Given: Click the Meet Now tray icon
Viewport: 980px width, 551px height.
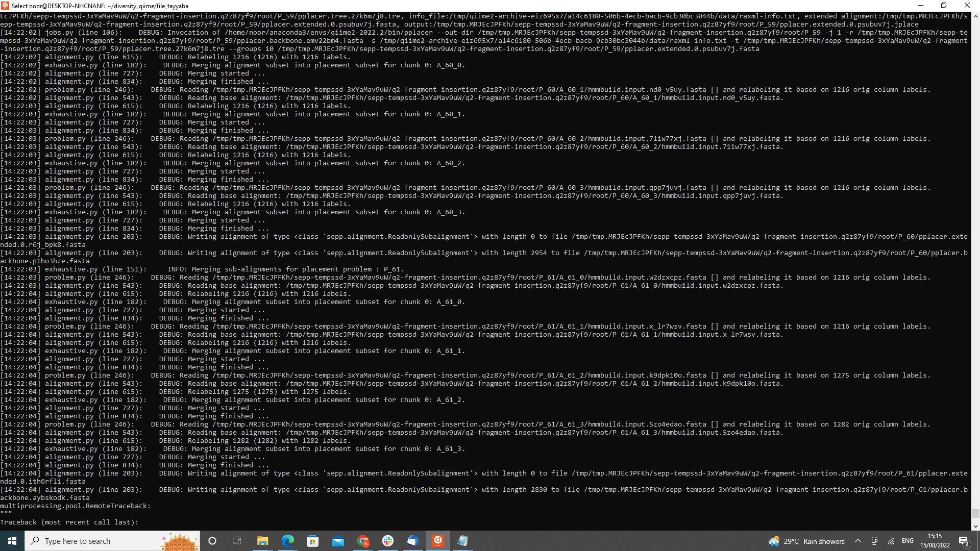Looking at the screenshot, I should tap(874, 541).
